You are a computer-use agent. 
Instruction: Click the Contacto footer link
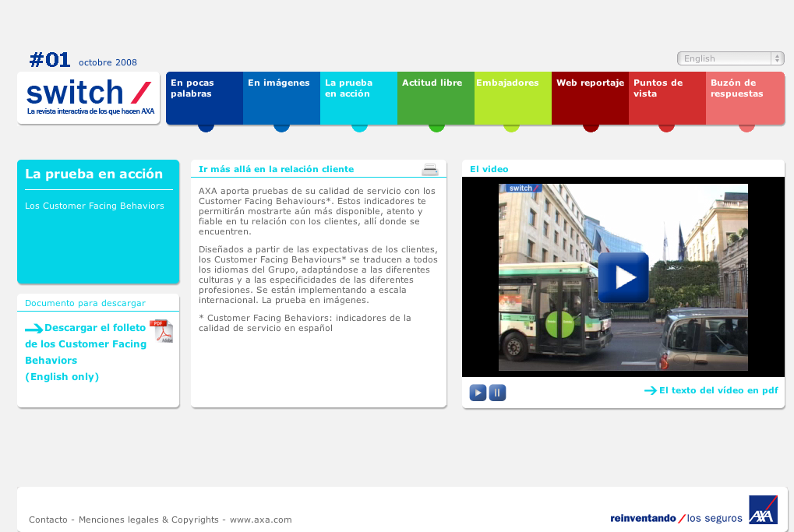(48, 520)
